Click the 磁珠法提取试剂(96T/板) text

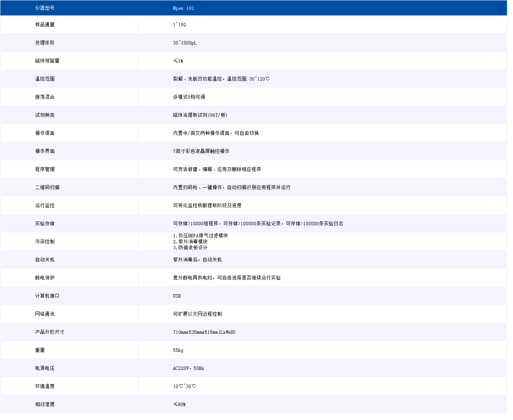[x=200, y=115]
